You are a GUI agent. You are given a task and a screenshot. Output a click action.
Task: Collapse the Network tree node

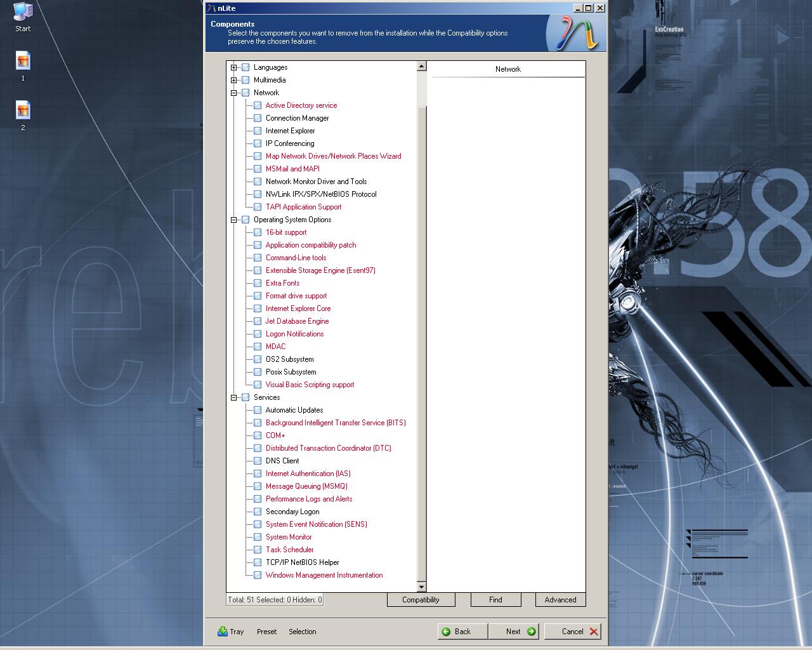[x=233, y=93]
